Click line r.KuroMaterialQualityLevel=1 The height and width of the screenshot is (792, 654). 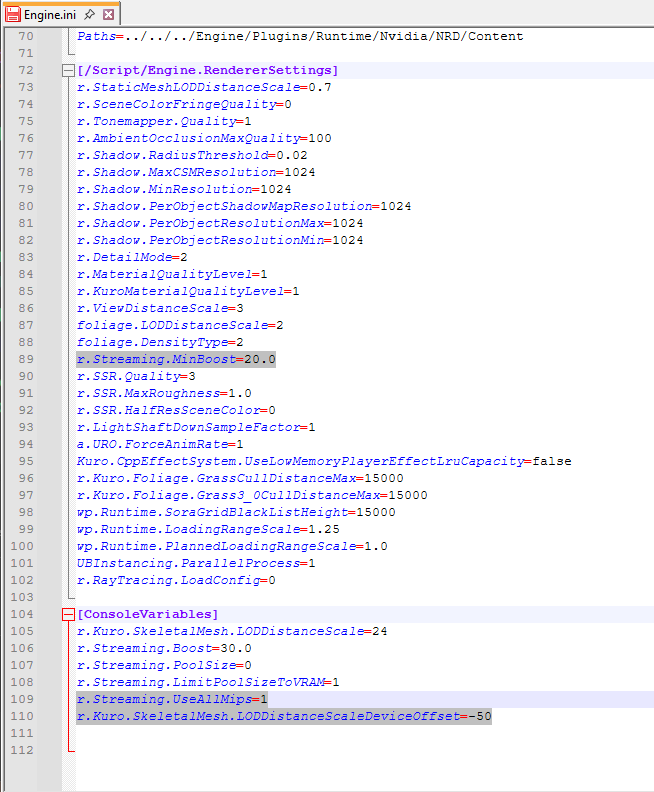click(x=188, y=291)
